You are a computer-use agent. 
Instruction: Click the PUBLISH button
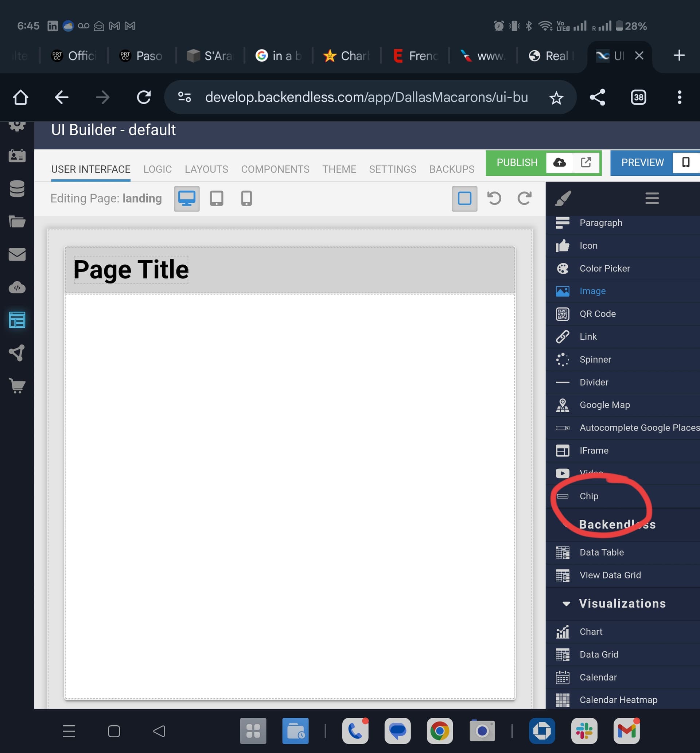tap(517, 163)
